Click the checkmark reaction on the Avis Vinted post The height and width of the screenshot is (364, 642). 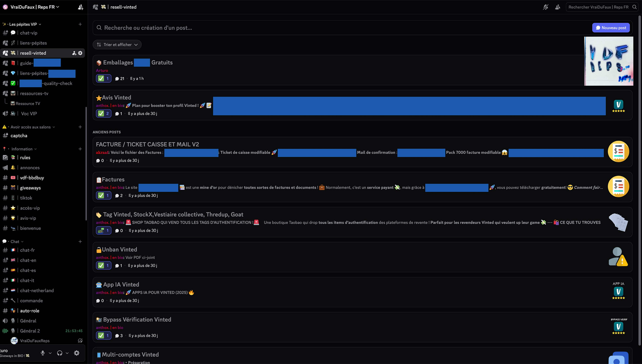pyautogui.click(x=103, y=113)
